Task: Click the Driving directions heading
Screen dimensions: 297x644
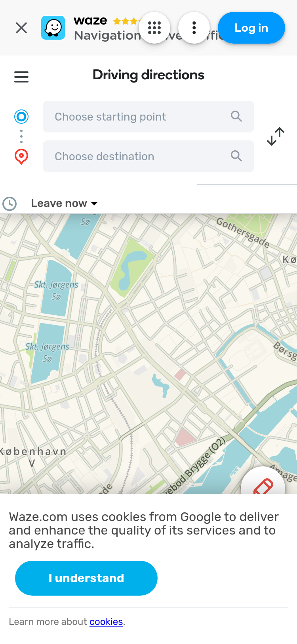Action: point(148,75)
